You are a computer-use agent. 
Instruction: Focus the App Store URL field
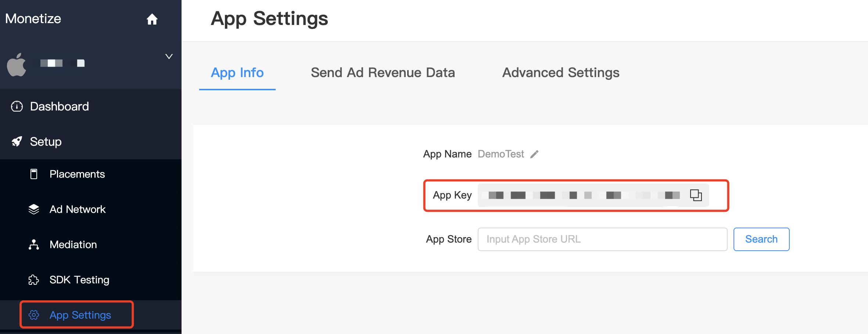[602, 239]
